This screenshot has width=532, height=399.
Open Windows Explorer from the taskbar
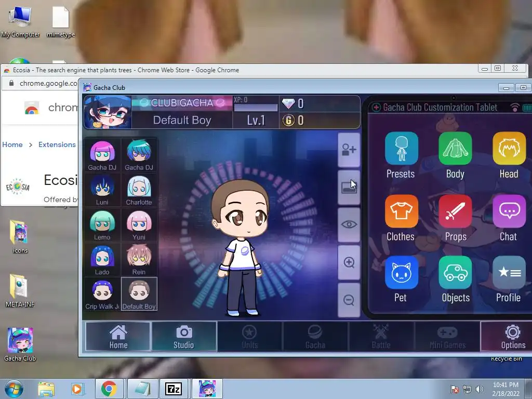(x=46, y=389)
